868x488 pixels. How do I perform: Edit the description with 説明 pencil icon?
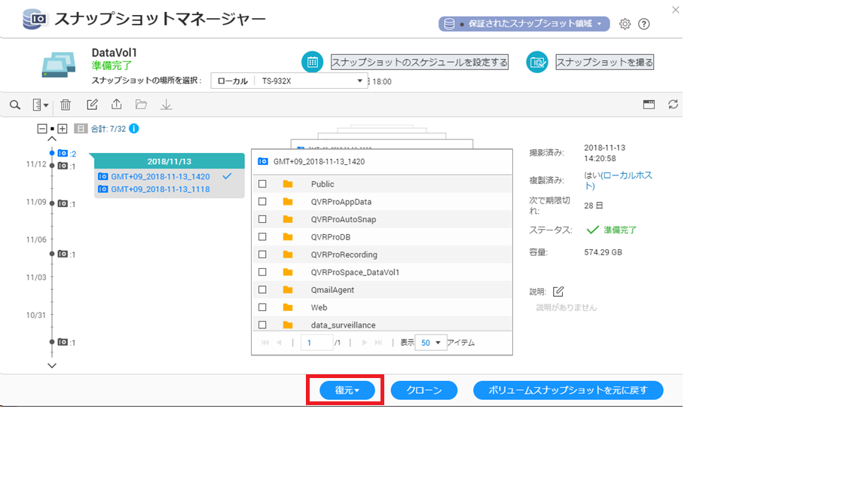tap(558, 291)
